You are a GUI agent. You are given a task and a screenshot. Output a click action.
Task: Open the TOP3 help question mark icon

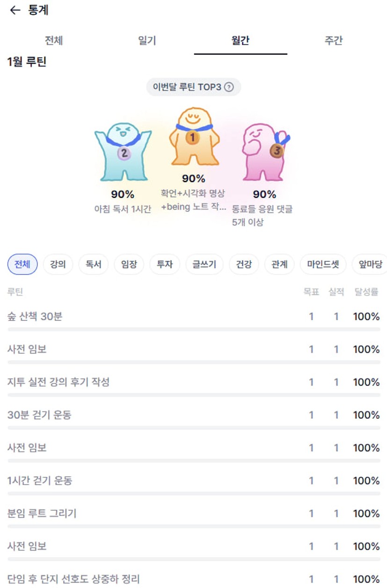tap(229, 87)
